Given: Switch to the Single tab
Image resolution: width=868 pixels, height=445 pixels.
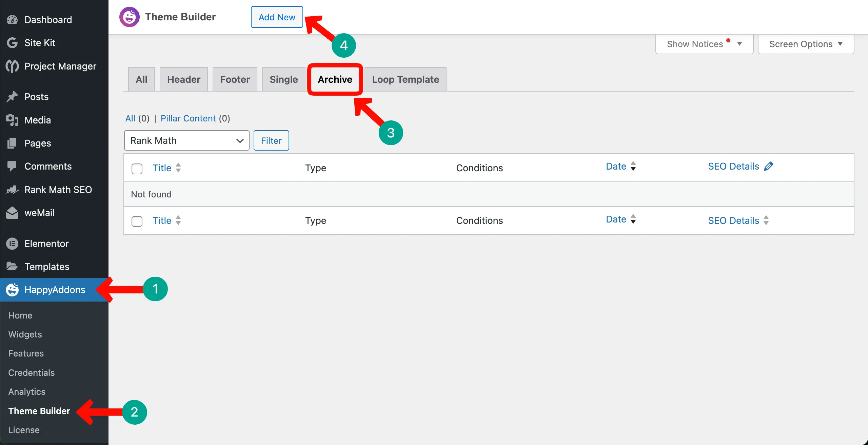Looking at the screenshot, I should click(284, 79).
